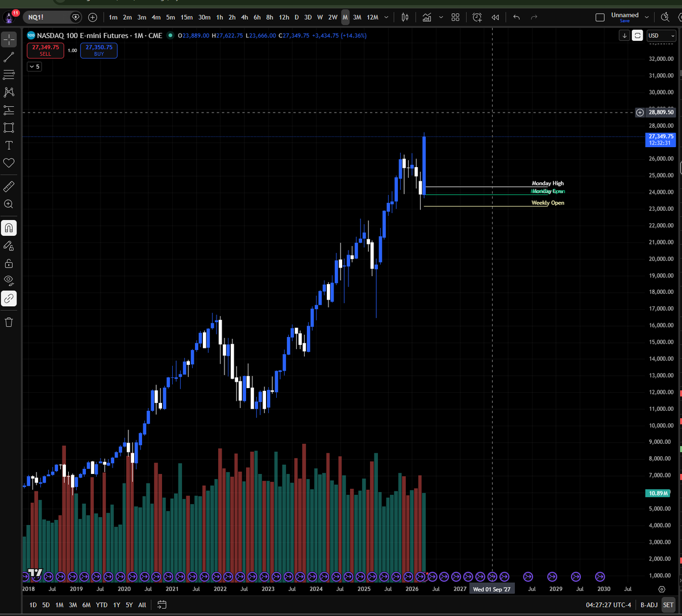682x616 pixels.
Task: Switch to the 1m timeframe
Action: [113, 17]
